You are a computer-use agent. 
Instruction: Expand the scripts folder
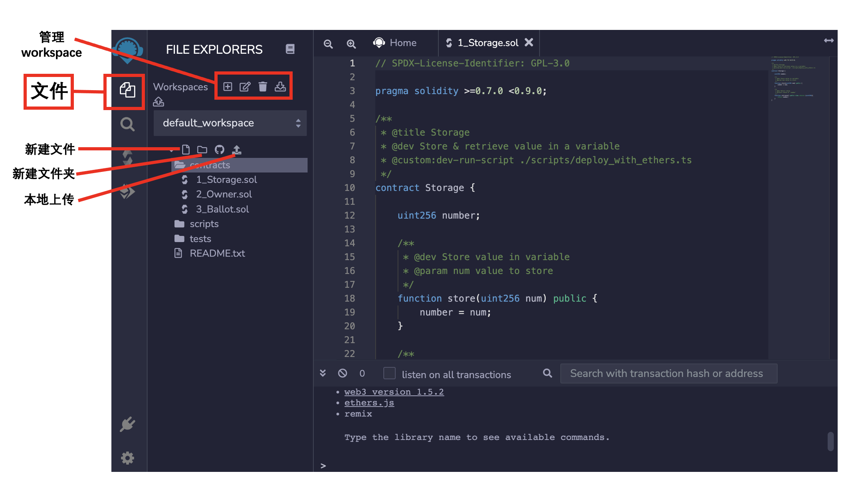197,224
